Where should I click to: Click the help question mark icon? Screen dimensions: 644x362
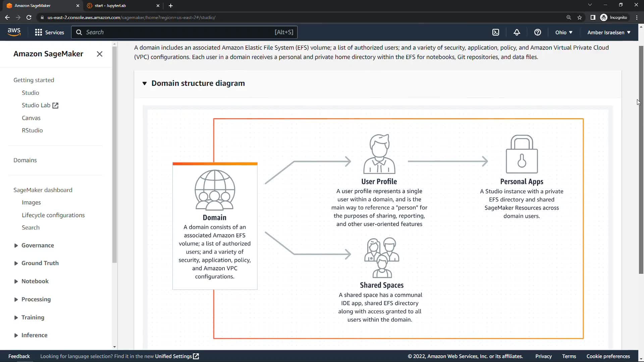coord(537,32)
